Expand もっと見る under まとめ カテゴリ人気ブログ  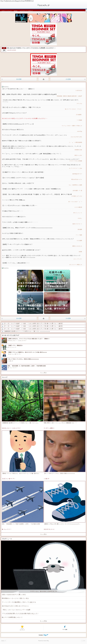point(43,373)
